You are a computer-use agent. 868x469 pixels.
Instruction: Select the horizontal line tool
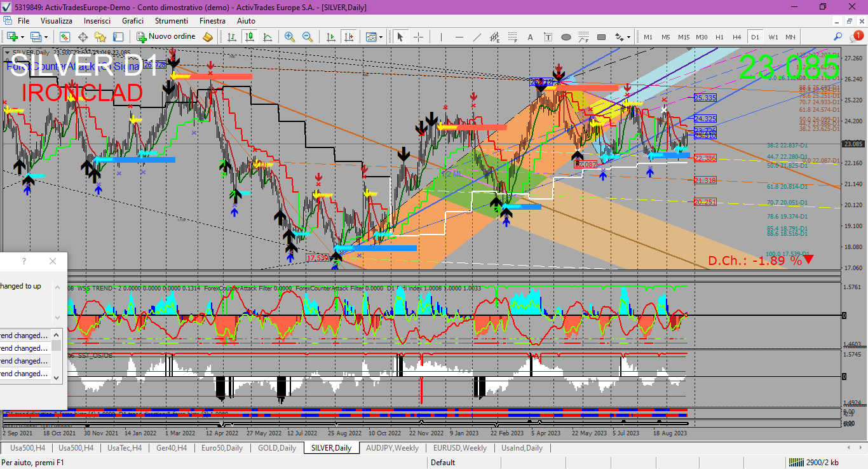coord(459,37)
